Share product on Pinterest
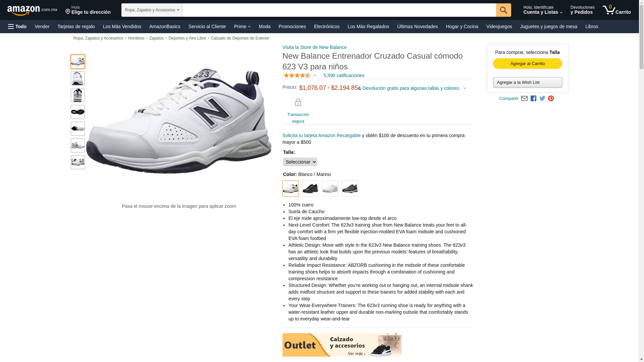 (x=551, y=99)
